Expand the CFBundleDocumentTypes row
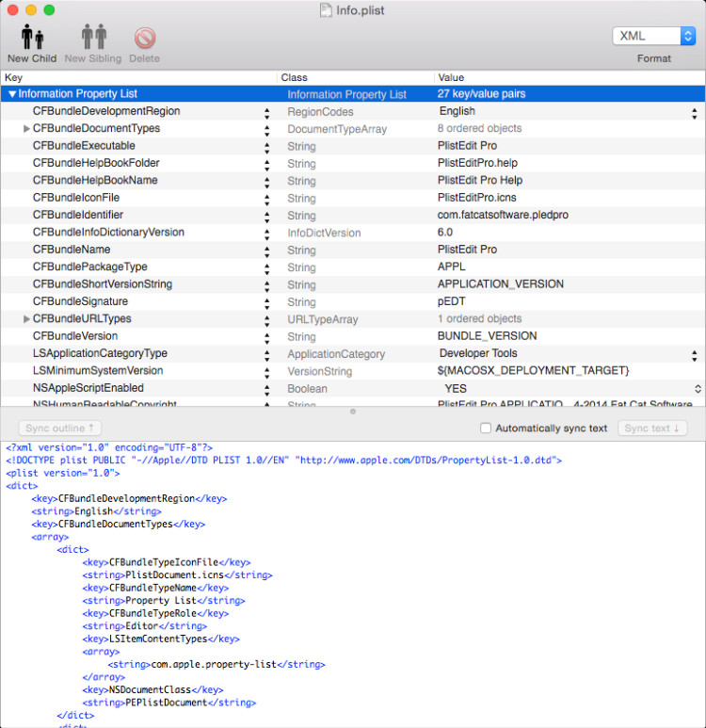Viewport: 706px width, 728px height. click(26, 129)
